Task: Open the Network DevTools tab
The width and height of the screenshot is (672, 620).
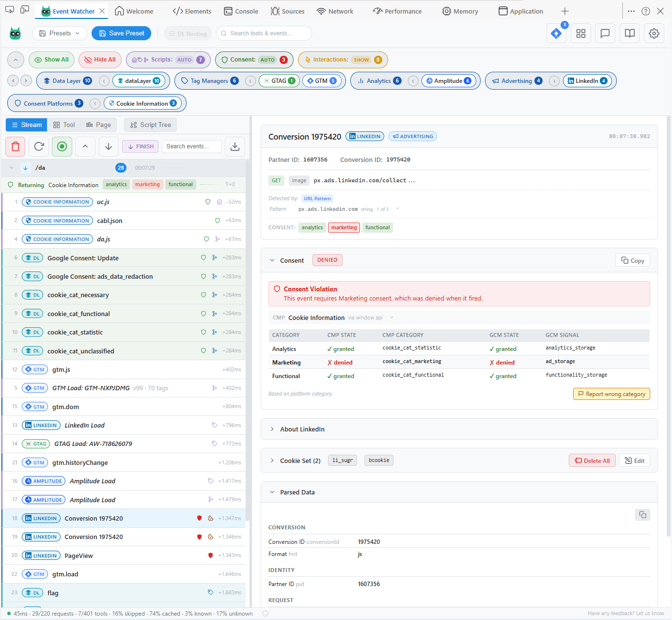Action: click(335, 11)
